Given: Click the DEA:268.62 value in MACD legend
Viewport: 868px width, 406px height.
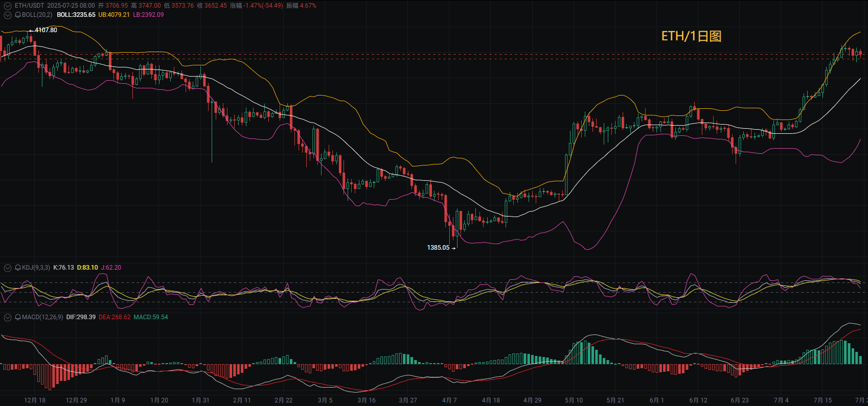Looking at the screenshot, I should pyautogui.click(x=115, y=317).
